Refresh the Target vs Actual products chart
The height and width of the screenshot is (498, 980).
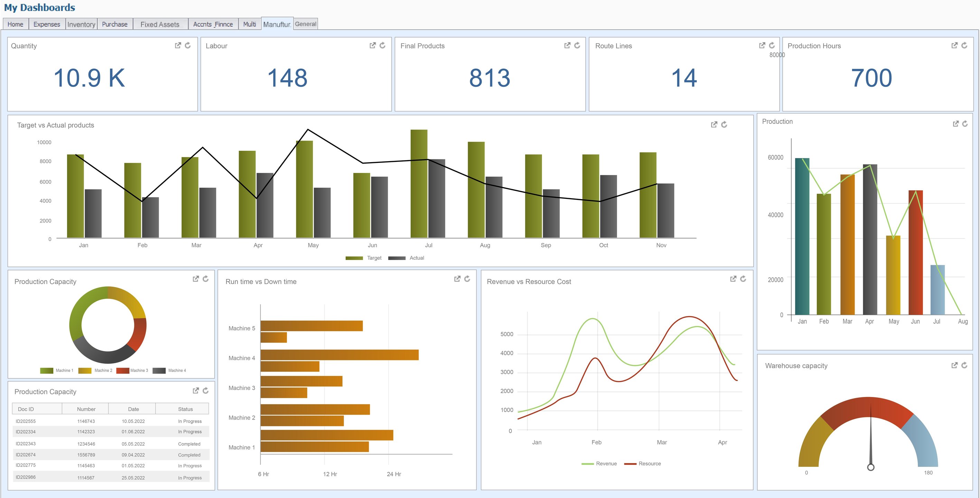pos(724,124)
